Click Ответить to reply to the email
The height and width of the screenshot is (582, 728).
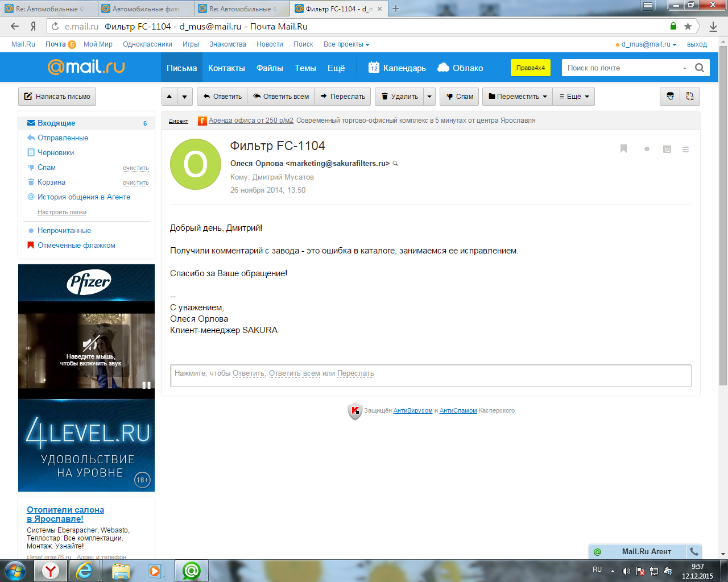tap(222, 97)
